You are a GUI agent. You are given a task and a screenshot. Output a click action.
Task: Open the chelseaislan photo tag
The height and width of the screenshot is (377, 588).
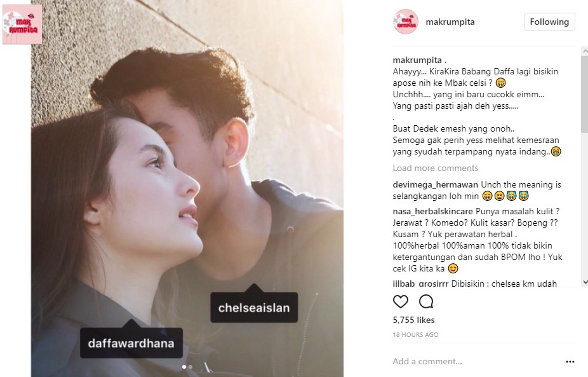[x=254, y=307]
